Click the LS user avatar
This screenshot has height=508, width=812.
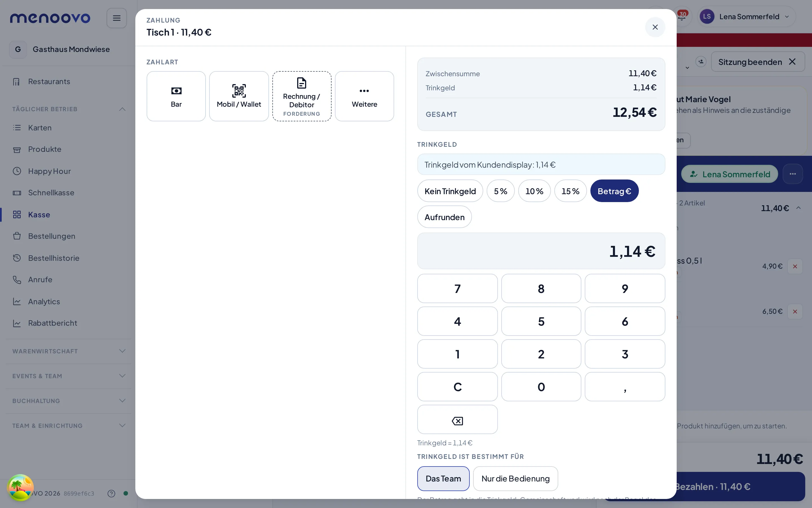tap(707, 16)
